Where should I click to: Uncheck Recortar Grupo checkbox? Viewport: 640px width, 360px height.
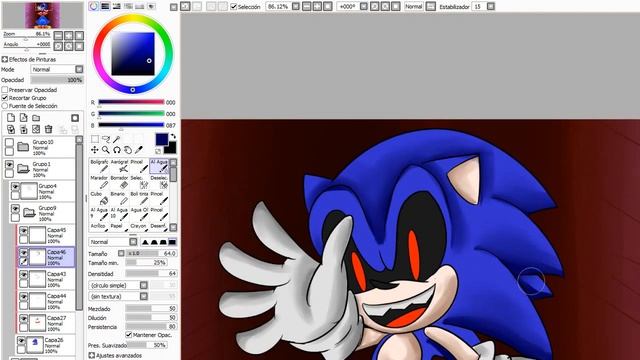click(x=5, y=98)
